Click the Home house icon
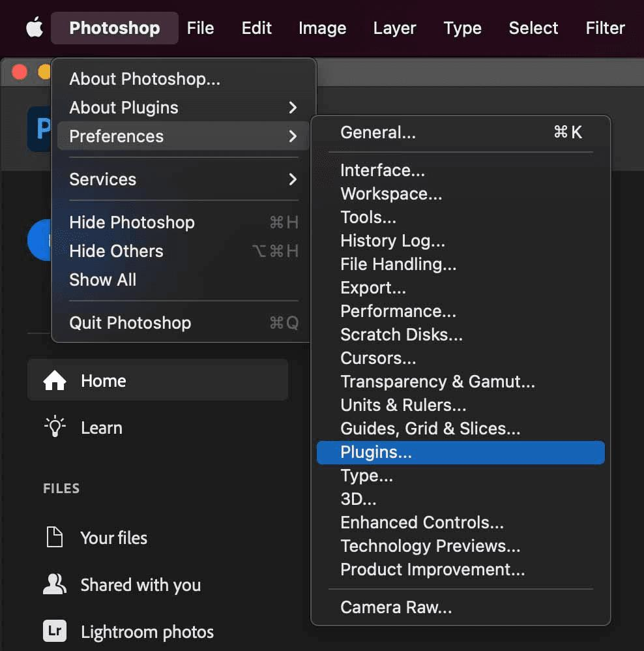Image resolution: width=644 pixels, height=651 pixels. tap(55, 381)
